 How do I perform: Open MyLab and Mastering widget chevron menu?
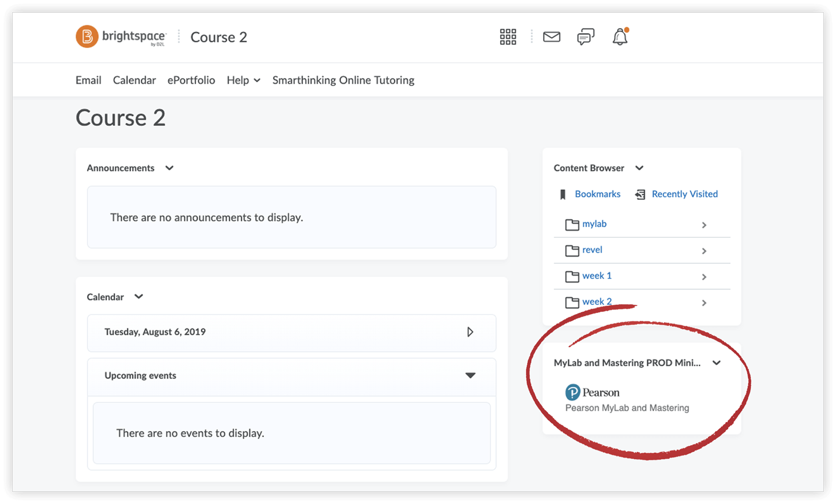click(716, 363)
